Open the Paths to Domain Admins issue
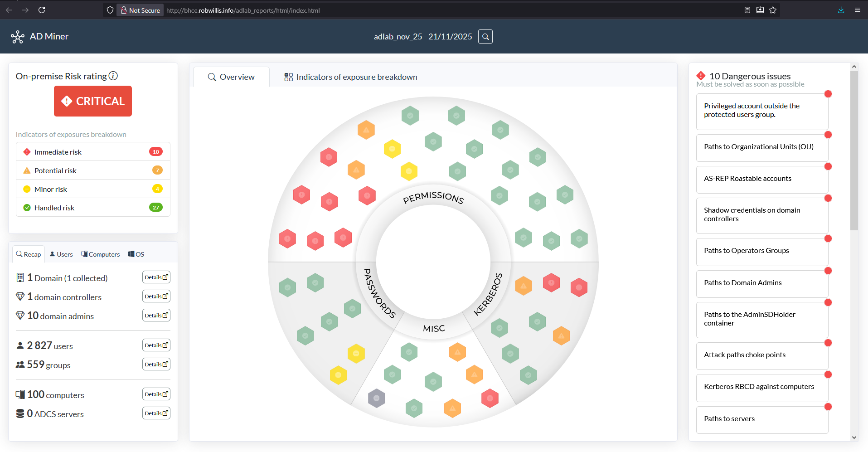The height and width of the screenshot is (452, 868). point(761,283)
